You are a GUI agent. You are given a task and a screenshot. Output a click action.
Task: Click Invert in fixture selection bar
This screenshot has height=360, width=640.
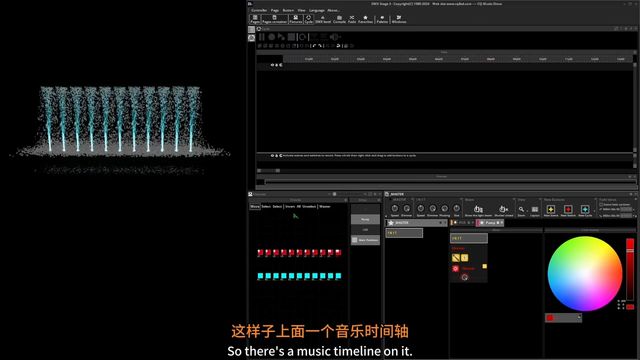coord(290,207)
